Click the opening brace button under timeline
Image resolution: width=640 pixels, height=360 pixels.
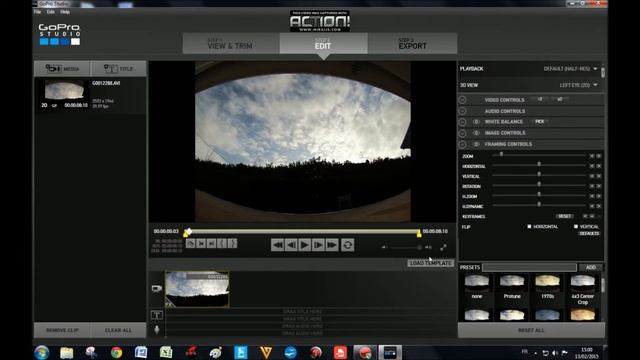(222, 244)
